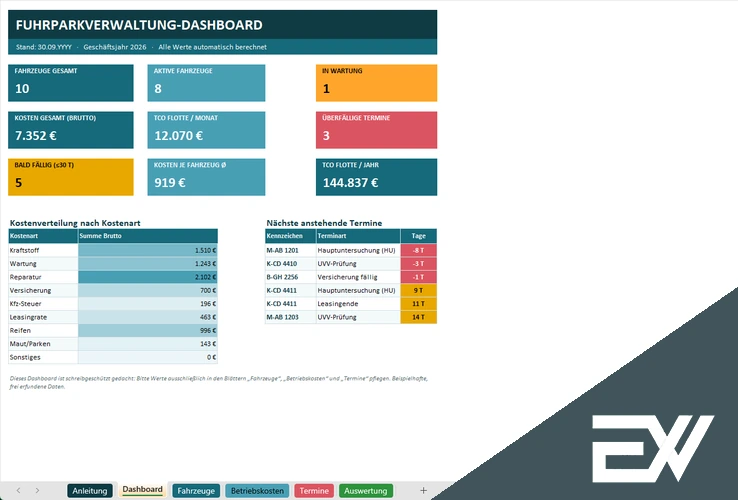Screen dimensions: 738x500
Task: Click the Kosten Gesamt (Brutto) card
Action: (71, 130)
